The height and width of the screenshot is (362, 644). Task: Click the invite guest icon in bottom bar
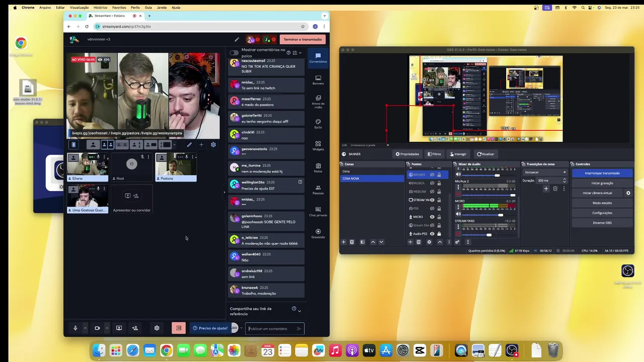pyautogui.click(x=135, y=328)
